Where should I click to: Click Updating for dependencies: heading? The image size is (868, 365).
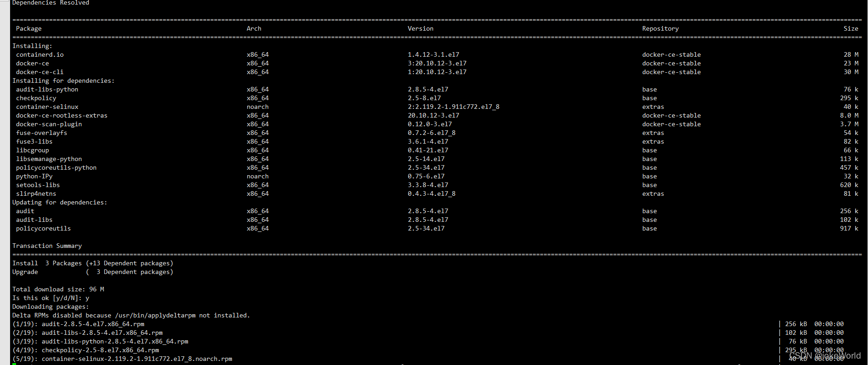coord(60,202)
